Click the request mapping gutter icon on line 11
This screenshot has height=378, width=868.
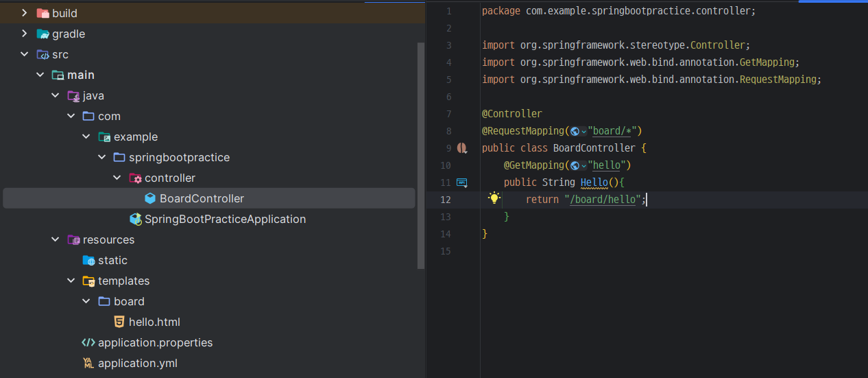(461, 182)
